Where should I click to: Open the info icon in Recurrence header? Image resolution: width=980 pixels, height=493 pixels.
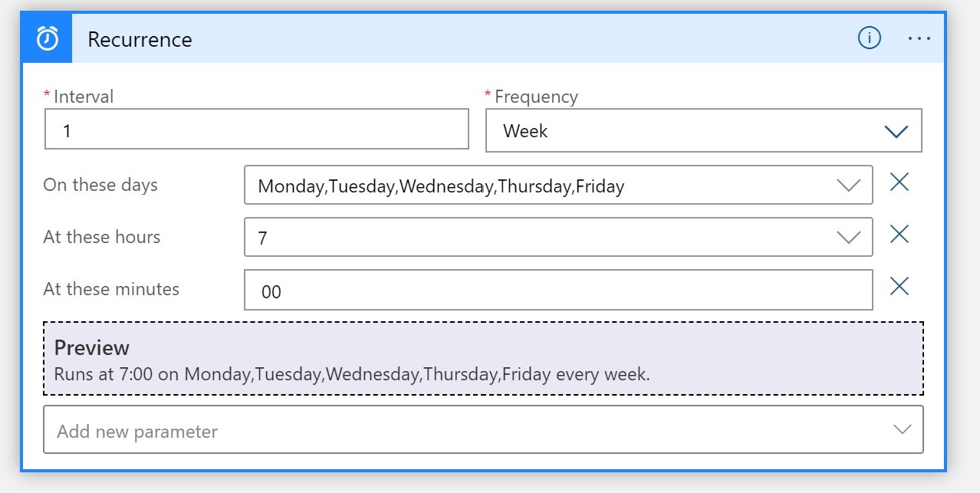[869, 38]
